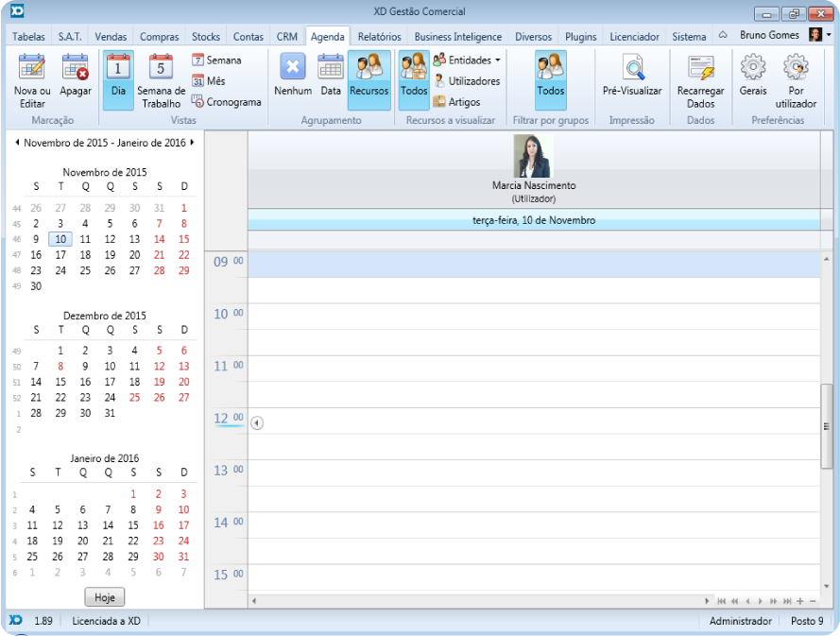840x636 pixels.
Task: Open the Relatórios tab
Action: click(x=379, y=37)
